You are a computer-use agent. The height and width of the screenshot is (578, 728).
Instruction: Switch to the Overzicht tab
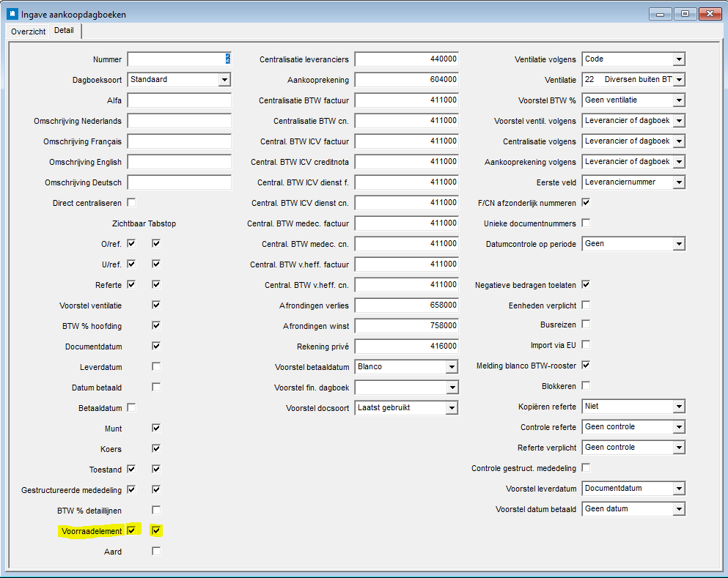(28, 32)
